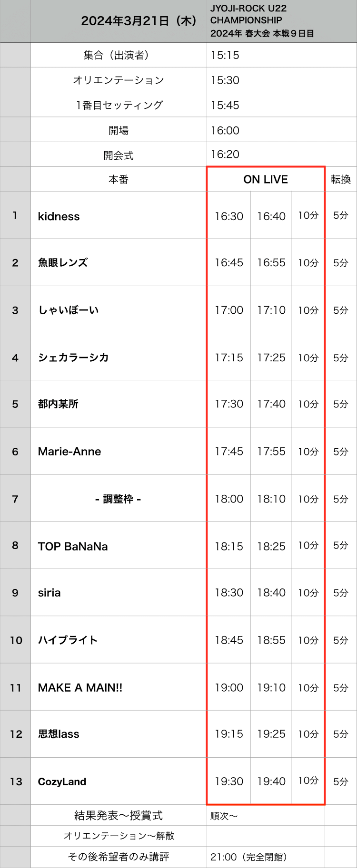Click the MAKE A MAIN!! band name
The width and height of the screenshot is (357, 868).
[x=80, y=688]
